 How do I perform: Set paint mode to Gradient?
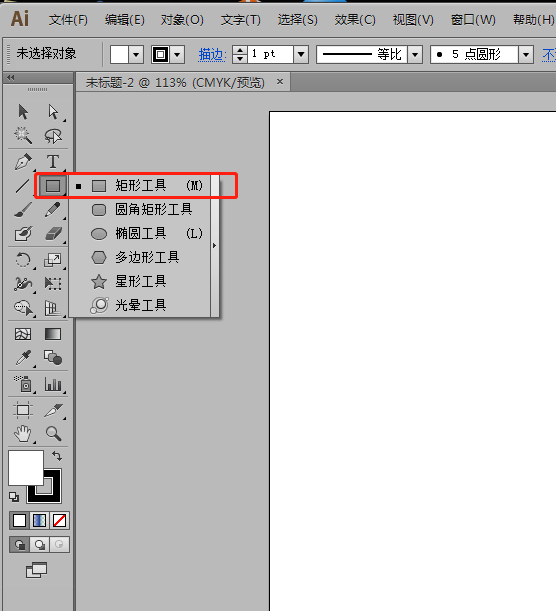39,520
